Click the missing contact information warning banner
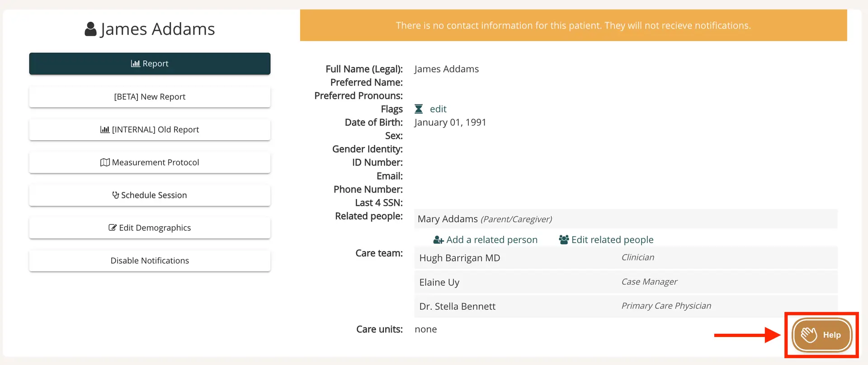This screenshot has width=868, height=365. click(x=573, y=25)
